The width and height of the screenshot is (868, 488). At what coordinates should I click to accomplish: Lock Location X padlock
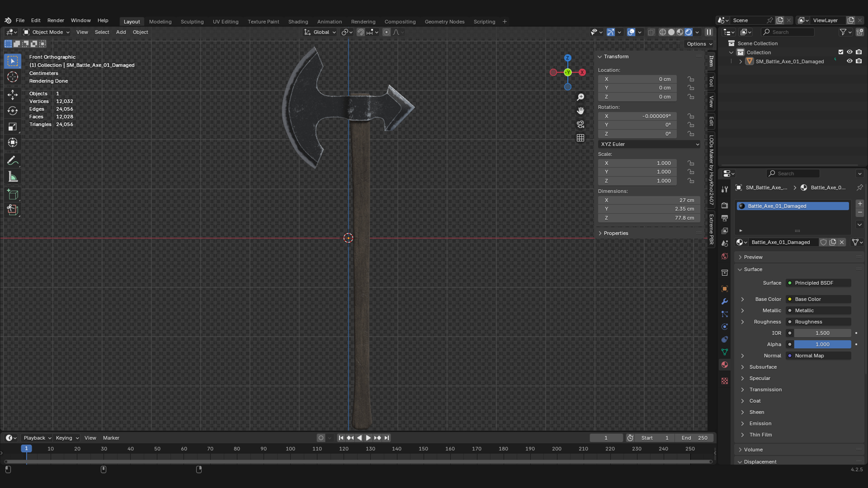[691, 79]
